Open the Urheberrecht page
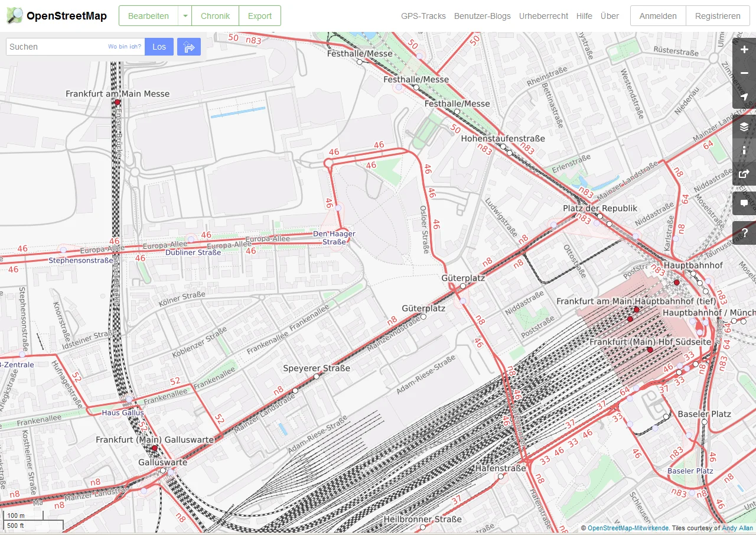Image resolution: width=756 pixels, height=535 pixels. click(543, 16)
